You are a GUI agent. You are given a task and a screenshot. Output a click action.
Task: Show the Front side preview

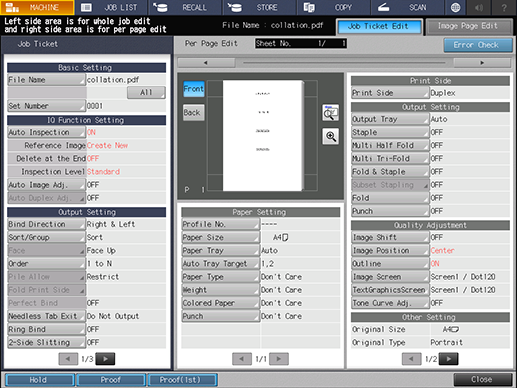tap(194, 89)
